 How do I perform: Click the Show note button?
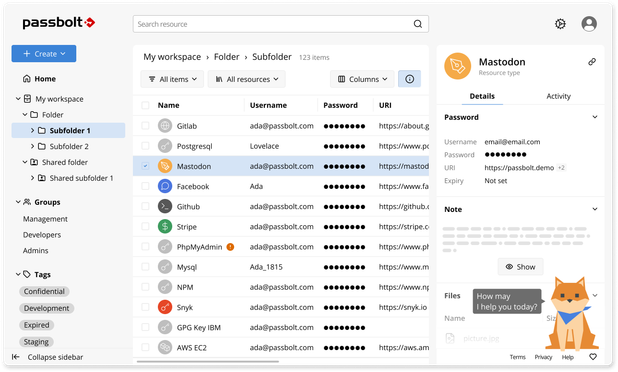pyautogui.click(x=520, y=267)
